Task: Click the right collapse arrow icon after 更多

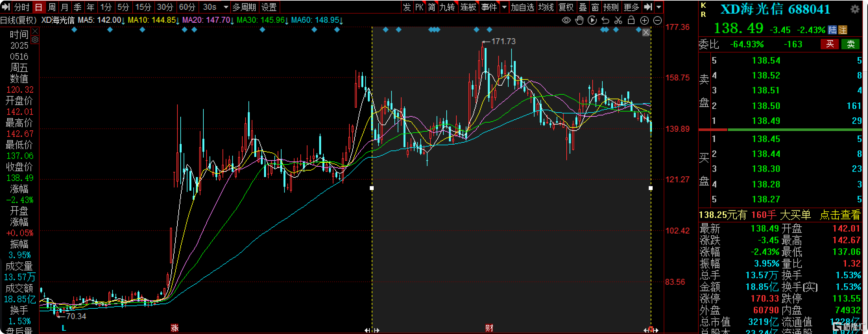Action: [x=648, y=7]
